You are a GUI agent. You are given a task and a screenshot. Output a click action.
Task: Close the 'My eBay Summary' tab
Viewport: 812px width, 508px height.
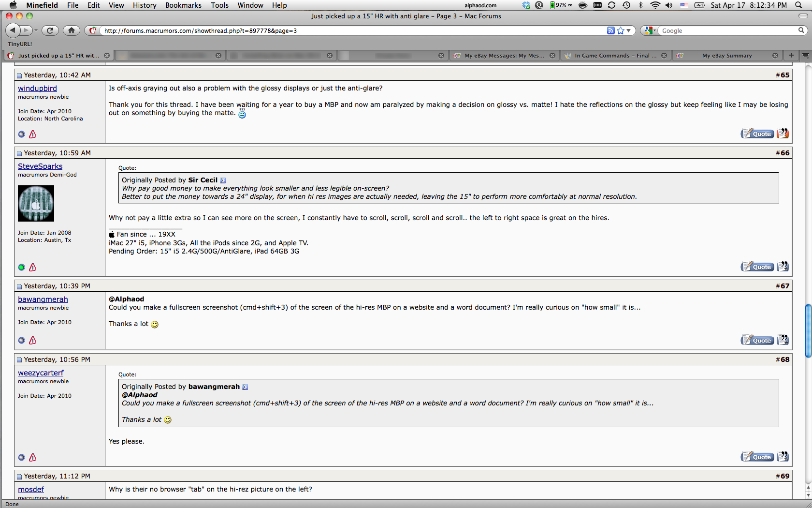point(775,56)
